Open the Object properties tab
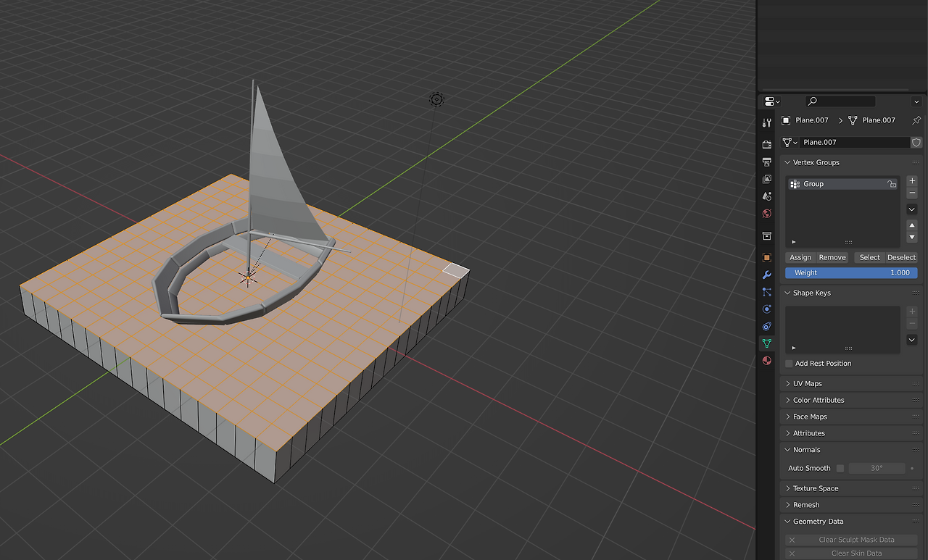This screenshot has width=928, height=560. tap(767, 257)
